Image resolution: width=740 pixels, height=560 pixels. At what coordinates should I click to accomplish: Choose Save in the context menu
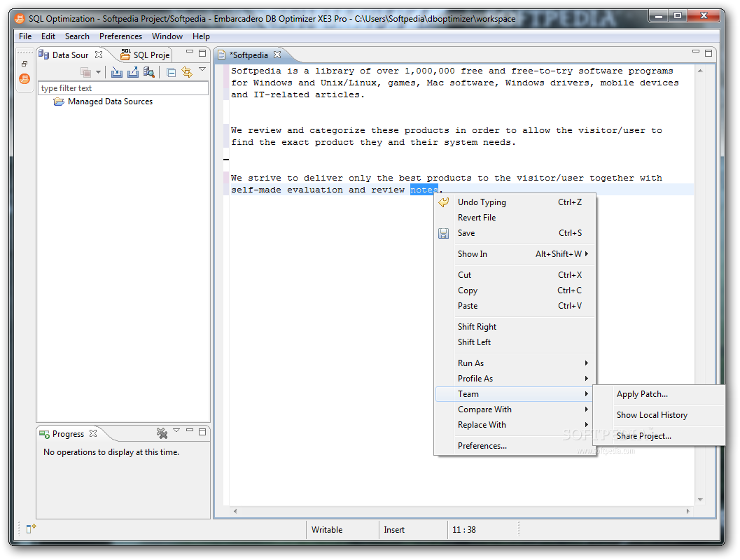click(x=515, y=233)
